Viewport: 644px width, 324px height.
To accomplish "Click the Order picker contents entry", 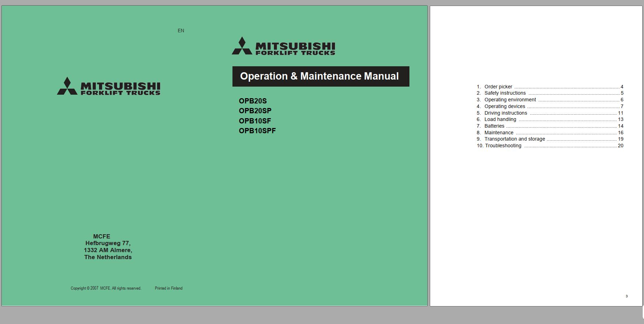I will pos(550,87).
